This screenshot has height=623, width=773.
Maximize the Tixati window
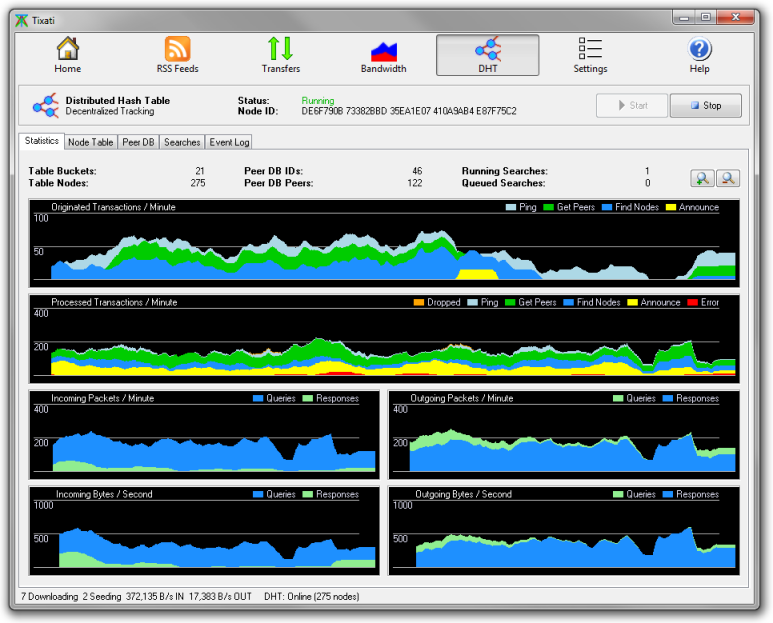(706, 17)
